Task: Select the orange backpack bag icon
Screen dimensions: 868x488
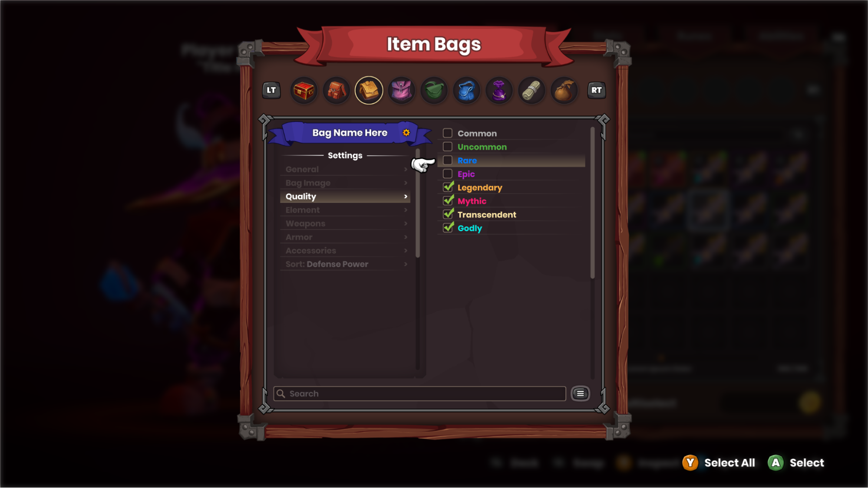Action: 336,90
